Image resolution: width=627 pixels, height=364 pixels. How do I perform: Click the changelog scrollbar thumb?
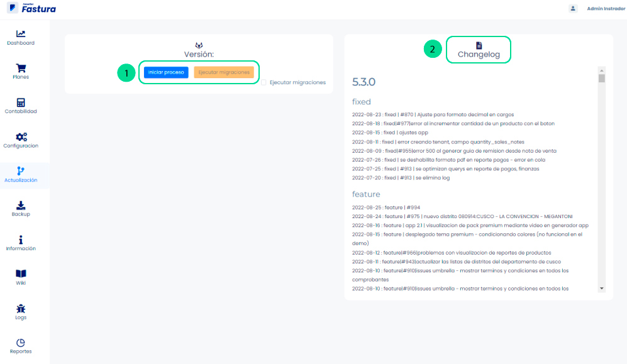(601, 79)
